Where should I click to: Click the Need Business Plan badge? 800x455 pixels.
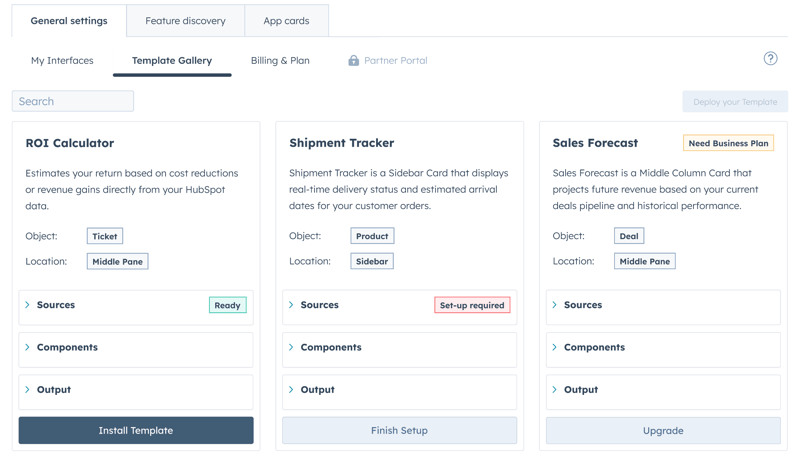[728, 143]
